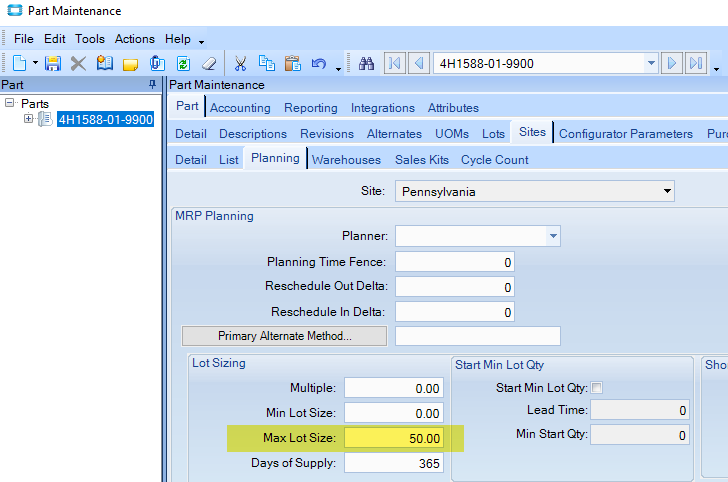This screenshot has width=728, height=482.
Task: Open the Cycle Count sub-tab
Action: point(494,160)
